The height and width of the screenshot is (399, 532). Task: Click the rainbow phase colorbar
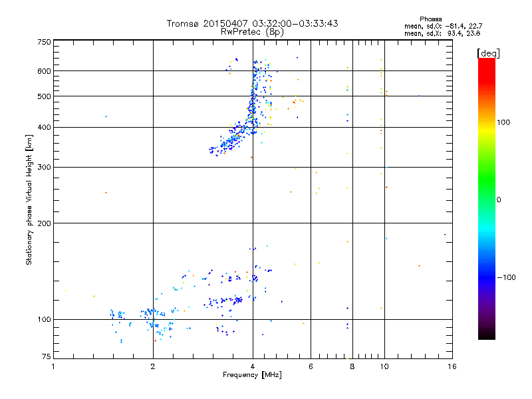487,198
